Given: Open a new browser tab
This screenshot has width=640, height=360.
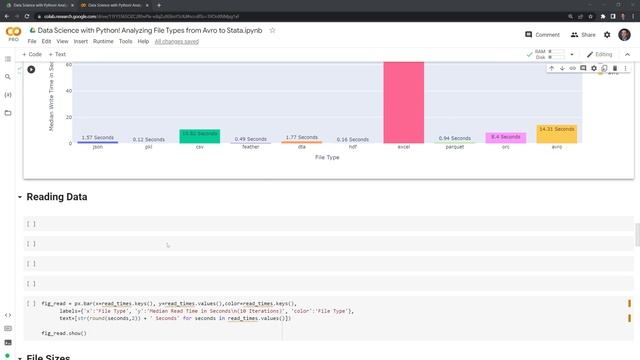Looking at the screenshot, I should [159, 5].
